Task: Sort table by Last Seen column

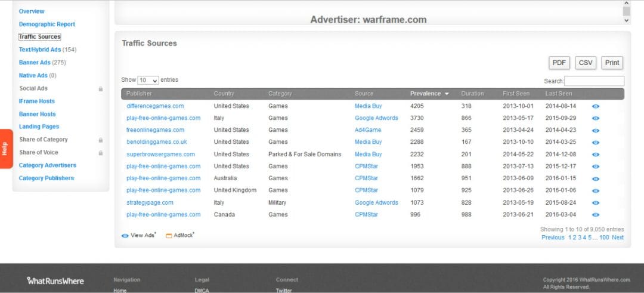Action: click(559, 94)
